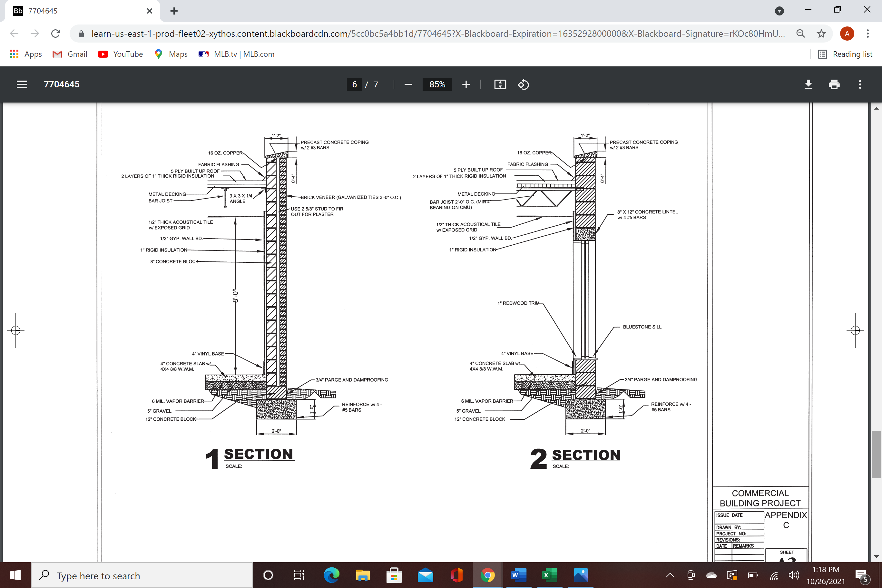Close the 7704645 tab
The image size is (882, 588).
tap(149, 11)
